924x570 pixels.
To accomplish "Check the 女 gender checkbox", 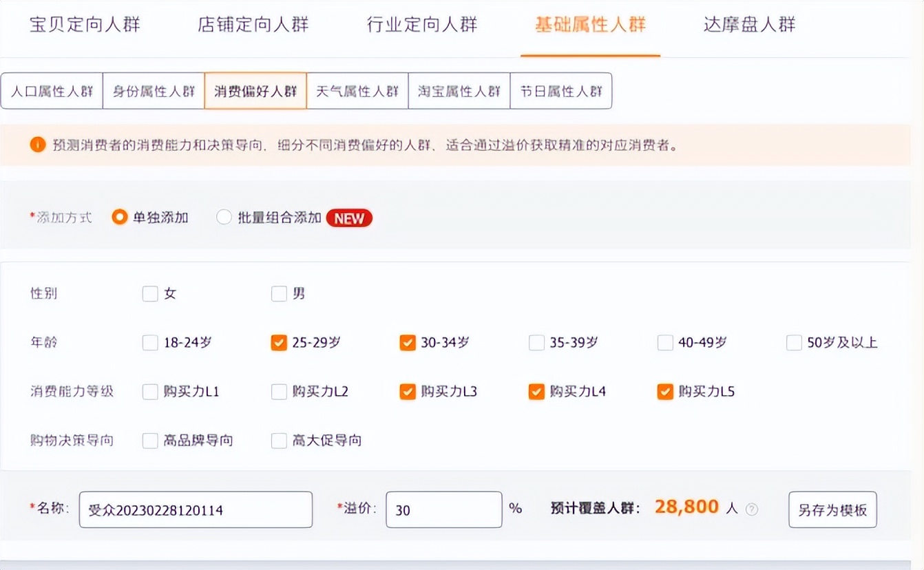I will coord(150,293).
